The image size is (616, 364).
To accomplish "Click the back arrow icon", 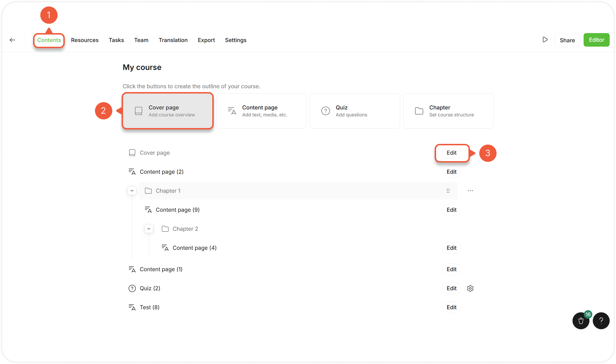I will tap(12, 40).
